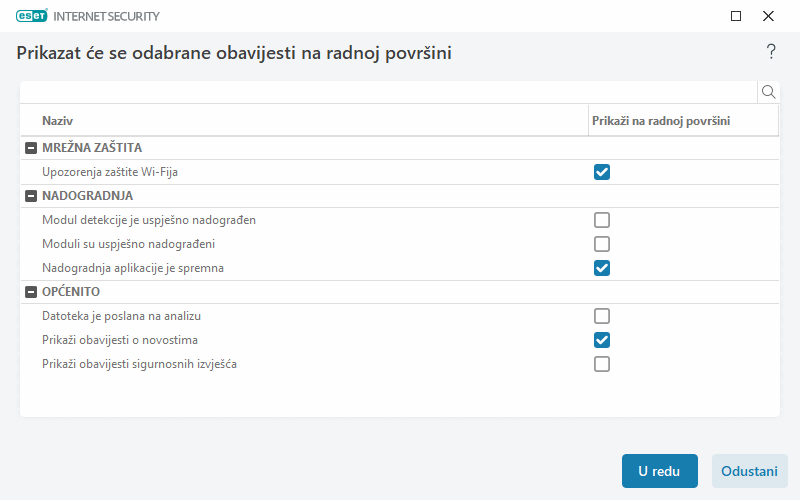Maximize the ESET dialog window

736,16
